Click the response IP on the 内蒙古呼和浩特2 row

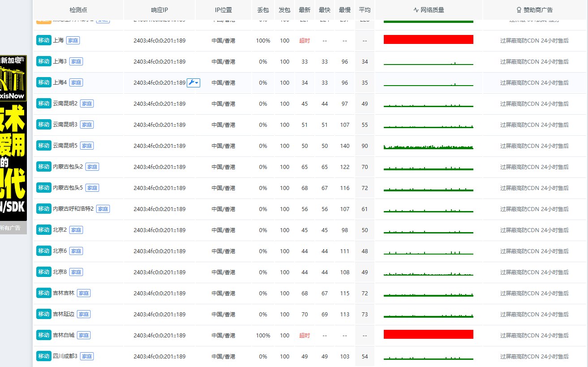coord(159,209)
